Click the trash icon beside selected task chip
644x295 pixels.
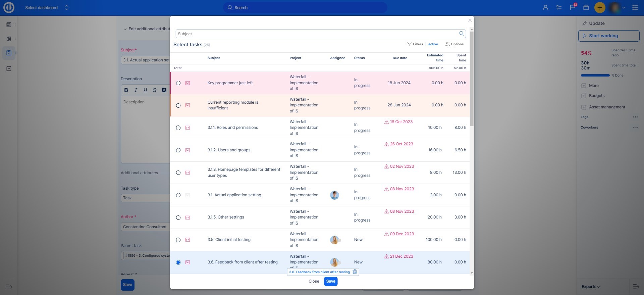click(355, 272)
